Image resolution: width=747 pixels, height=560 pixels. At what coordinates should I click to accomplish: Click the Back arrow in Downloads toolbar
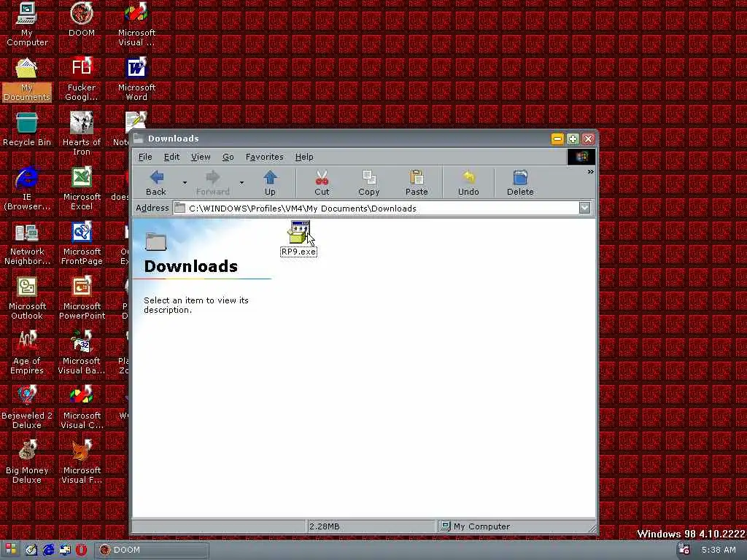(x=156, y=183)
